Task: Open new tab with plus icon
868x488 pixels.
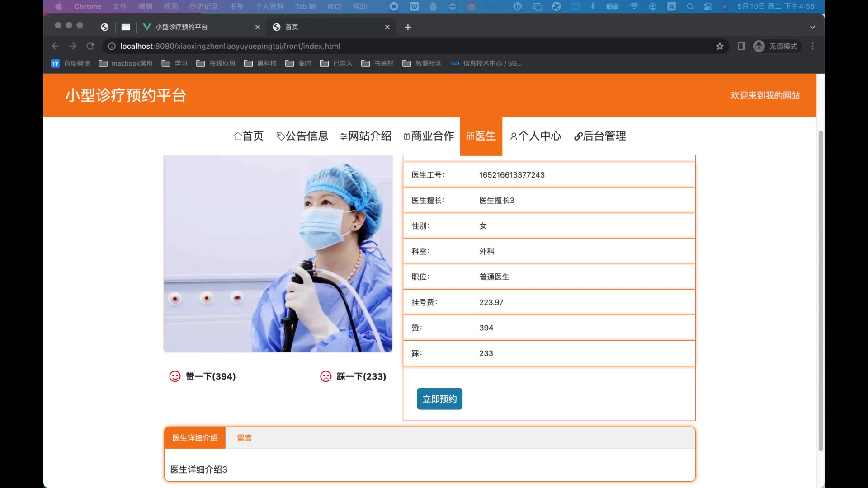Action: pos(408,27)
